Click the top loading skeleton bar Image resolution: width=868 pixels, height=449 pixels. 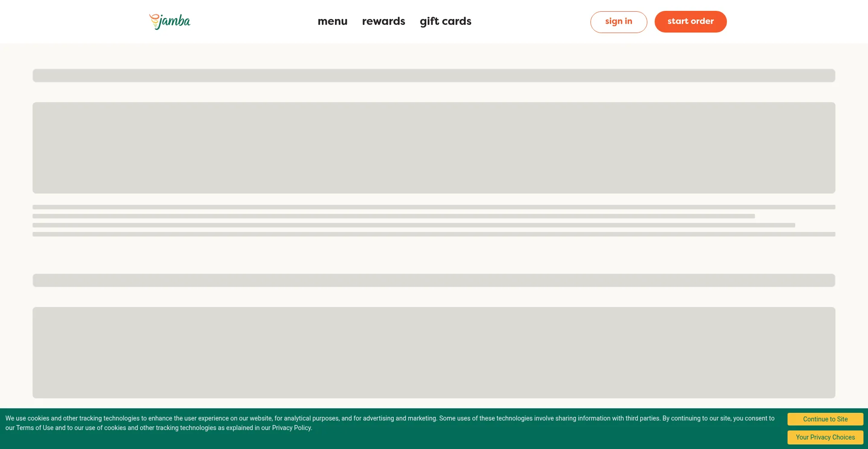click(434, 76)
